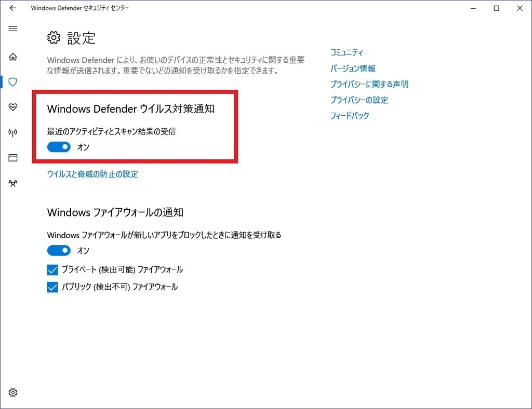Click the 設定 page title
This screenshot has height=409, width=532.
(81, 38)
